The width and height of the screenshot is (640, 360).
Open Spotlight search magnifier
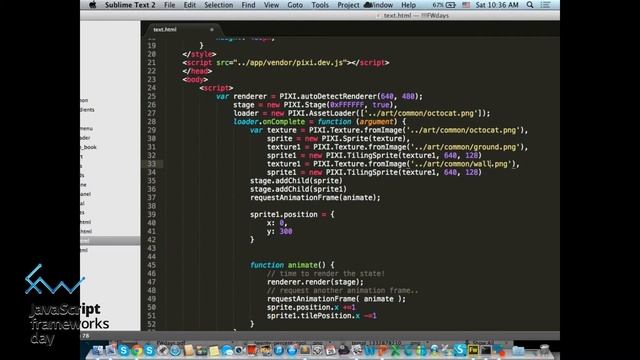click(x=530, y=5)
